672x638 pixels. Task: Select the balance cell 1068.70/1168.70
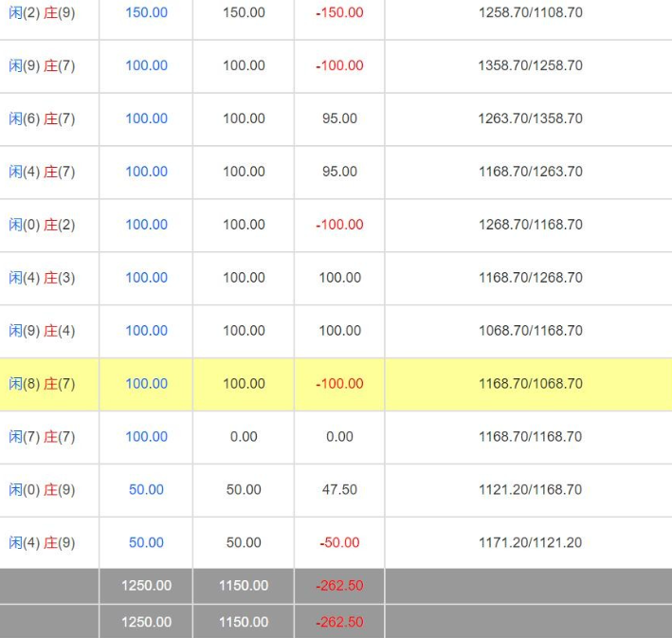click(x=530, y=331)
